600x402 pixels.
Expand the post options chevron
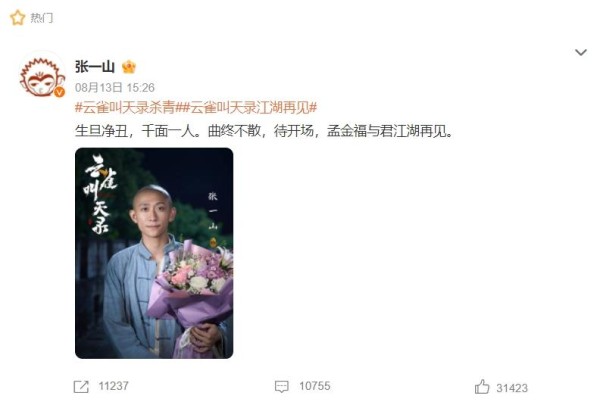tap(581, 52)
